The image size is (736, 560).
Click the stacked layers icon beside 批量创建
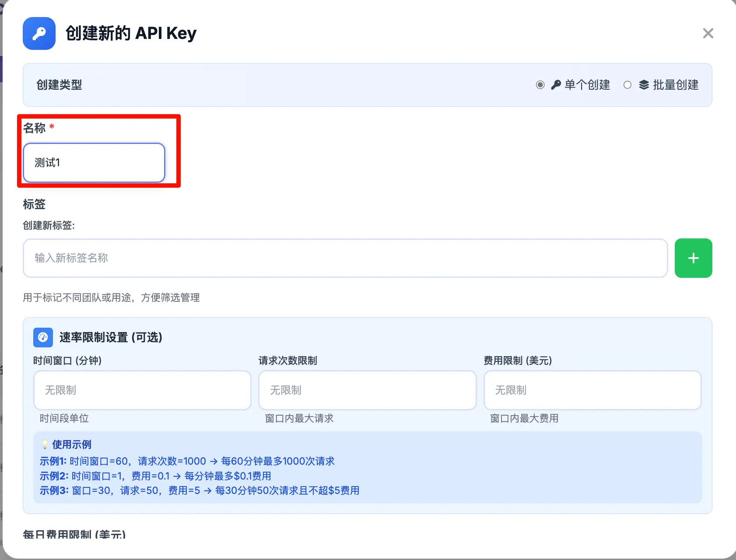coord(644,85)
